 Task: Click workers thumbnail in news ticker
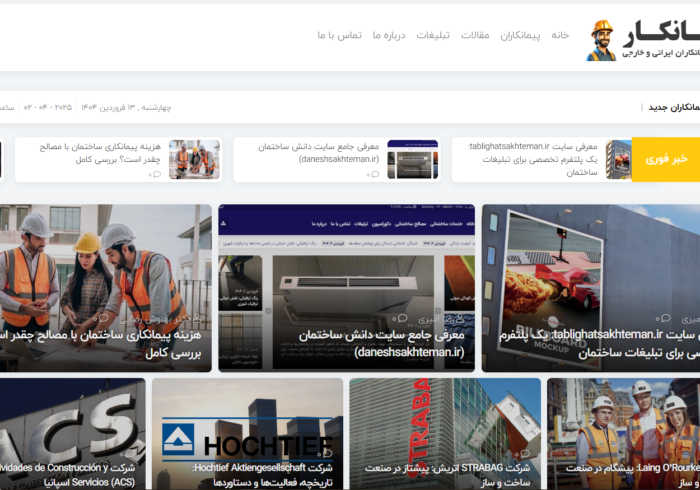(x=195, y=159)
